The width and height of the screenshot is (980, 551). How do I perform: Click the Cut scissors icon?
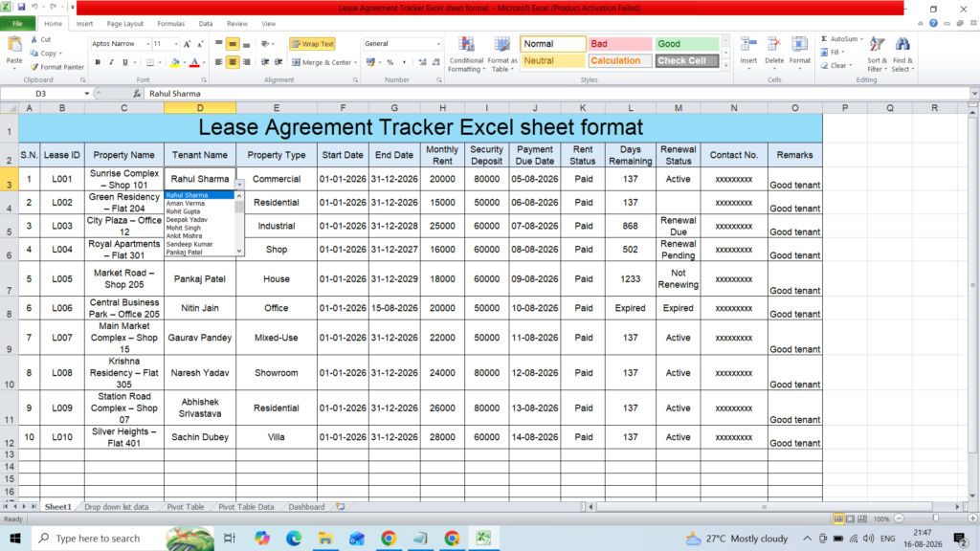click(34, 39)
